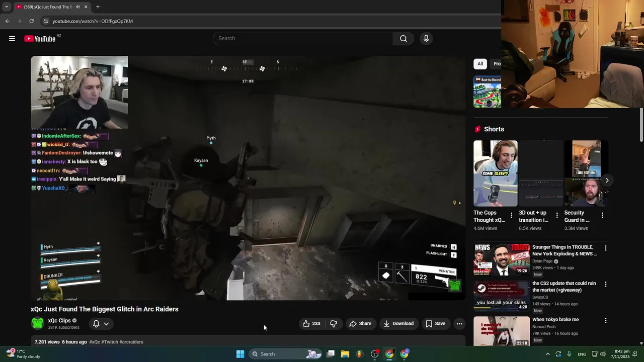Show hidden system tray icons
This screenshot has height=362, width=644.
click(x=547, y=354)
